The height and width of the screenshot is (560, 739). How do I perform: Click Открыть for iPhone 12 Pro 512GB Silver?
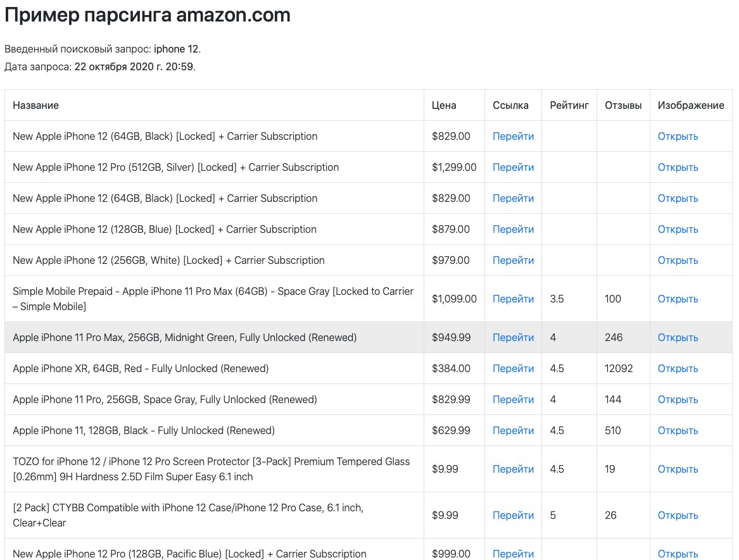[678, 167]
